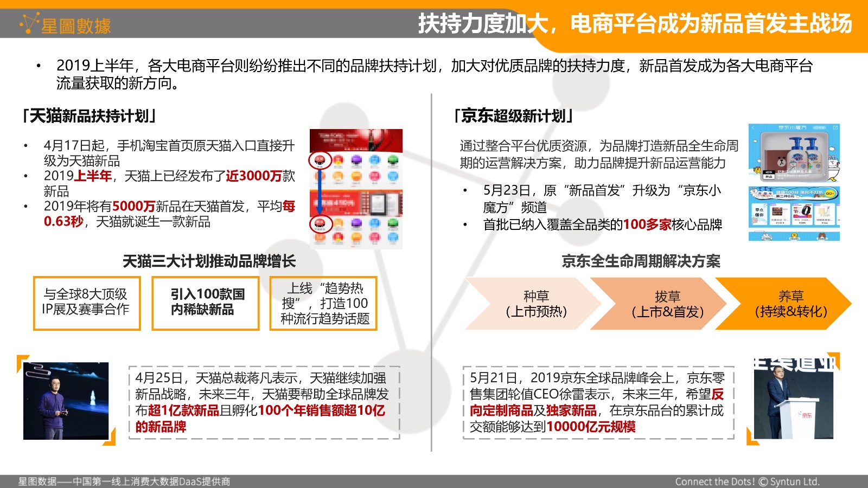
Task: Click the 天猫新品扶持计划 heading
Action: pos(90,116)
